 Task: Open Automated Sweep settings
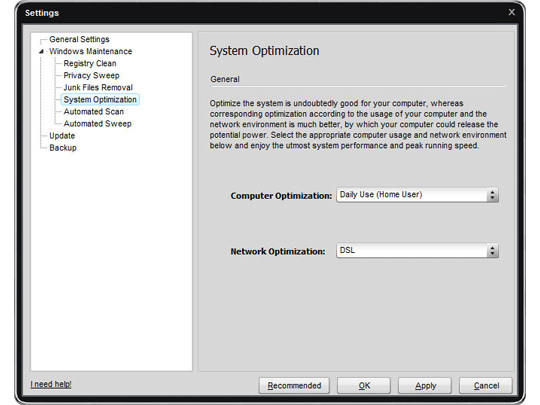coord(97,124)
